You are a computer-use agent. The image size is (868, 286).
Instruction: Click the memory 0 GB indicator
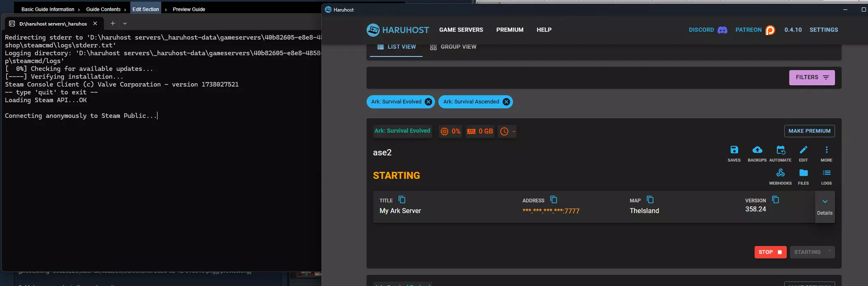480,131
